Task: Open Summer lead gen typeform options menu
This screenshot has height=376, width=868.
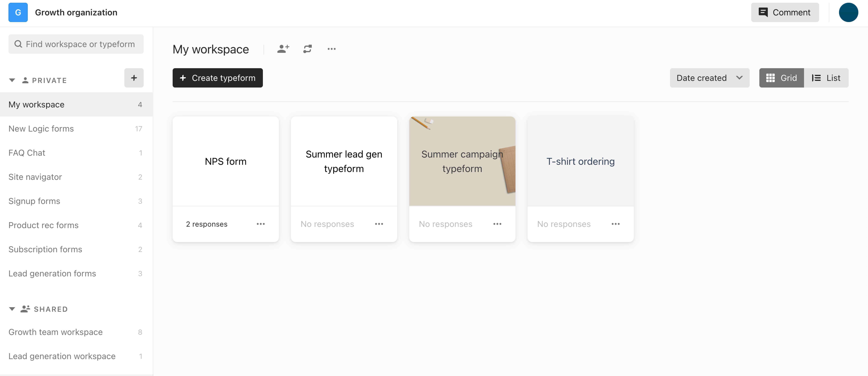Action: point(379,224)
